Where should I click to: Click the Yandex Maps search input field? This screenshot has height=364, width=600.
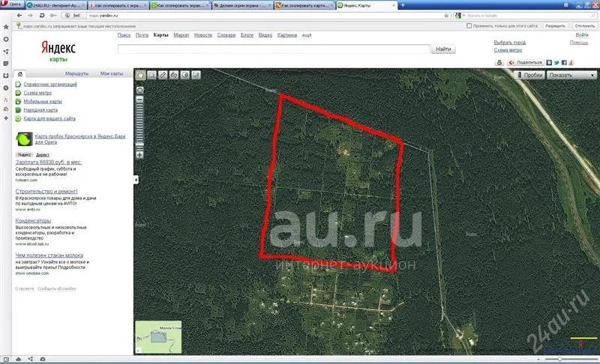click(274, 49)
